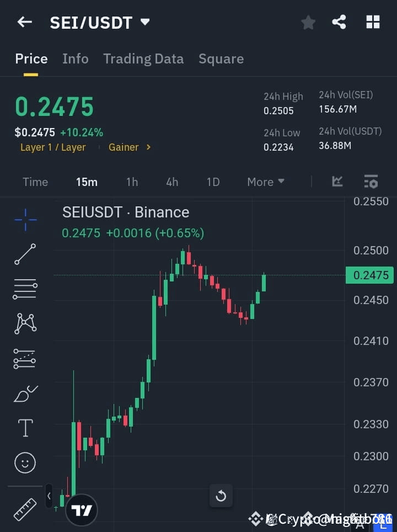Open the emoji sticker tool
397x532 pixels.
[x=25, y=462]
